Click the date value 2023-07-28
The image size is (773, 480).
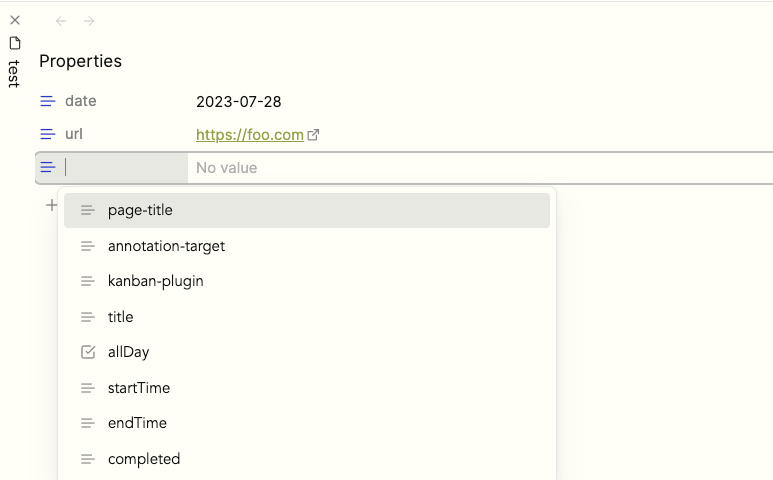coord(239,102)
